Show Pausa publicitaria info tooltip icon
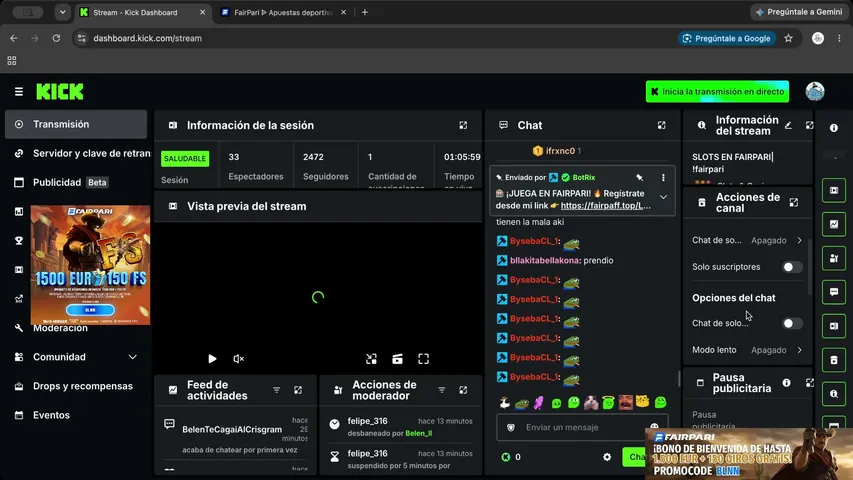The image size is (853, 480). (x=787, y=383)
